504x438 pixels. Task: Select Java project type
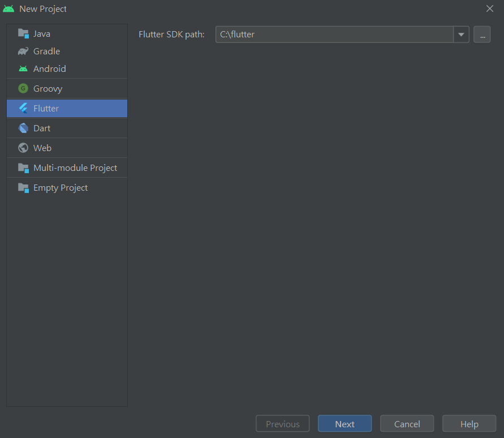click(x=67, y=34)
